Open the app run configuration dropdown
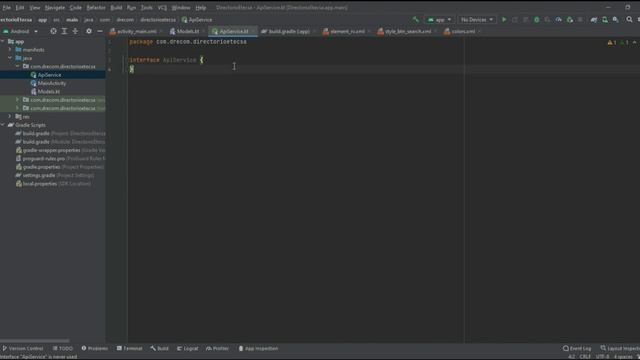 click(x=439, y=20)
